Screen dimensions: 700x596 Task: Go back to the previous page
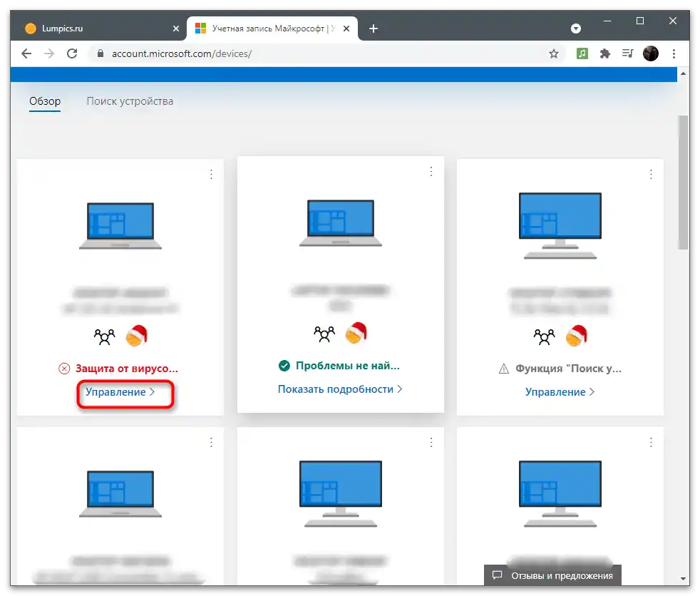point(26,53)
